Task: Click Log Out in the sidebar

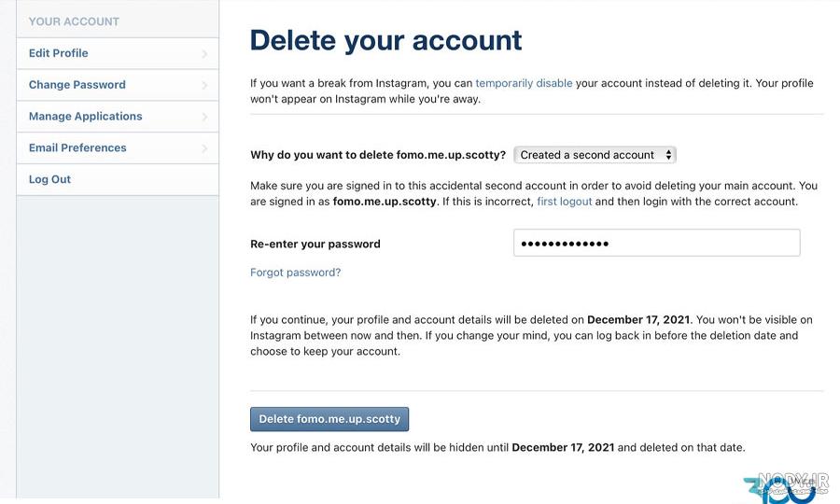Action: [118, 179]
